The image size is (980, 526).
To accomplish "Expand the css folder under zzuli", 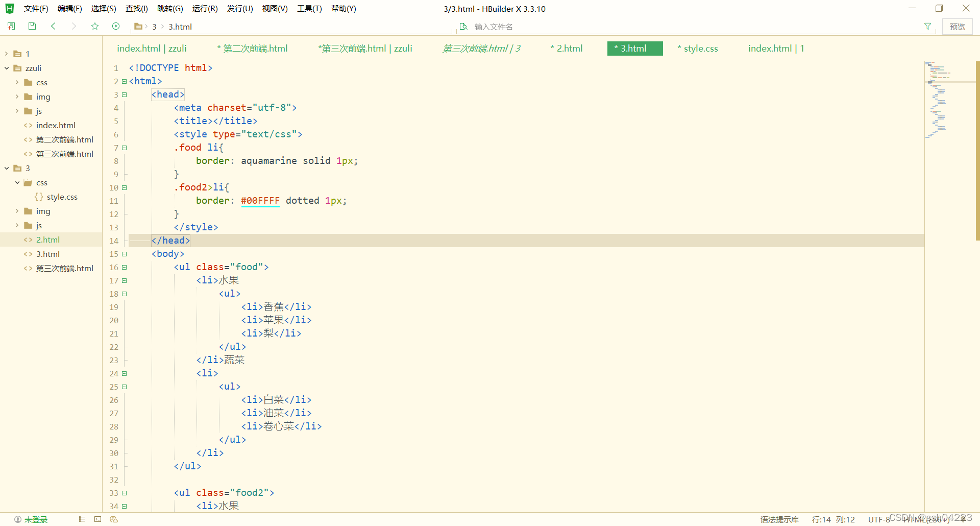I will pyautogui.click(x=17, y=82).
